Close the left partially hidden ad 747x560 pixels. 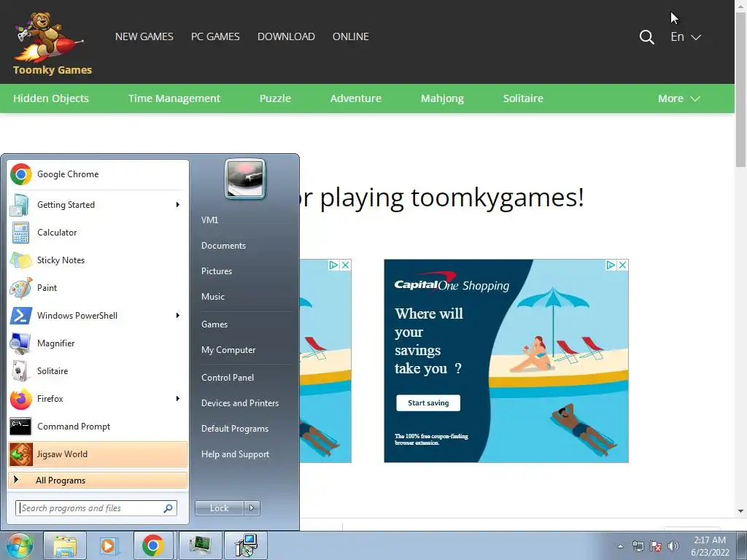[346, 265]
